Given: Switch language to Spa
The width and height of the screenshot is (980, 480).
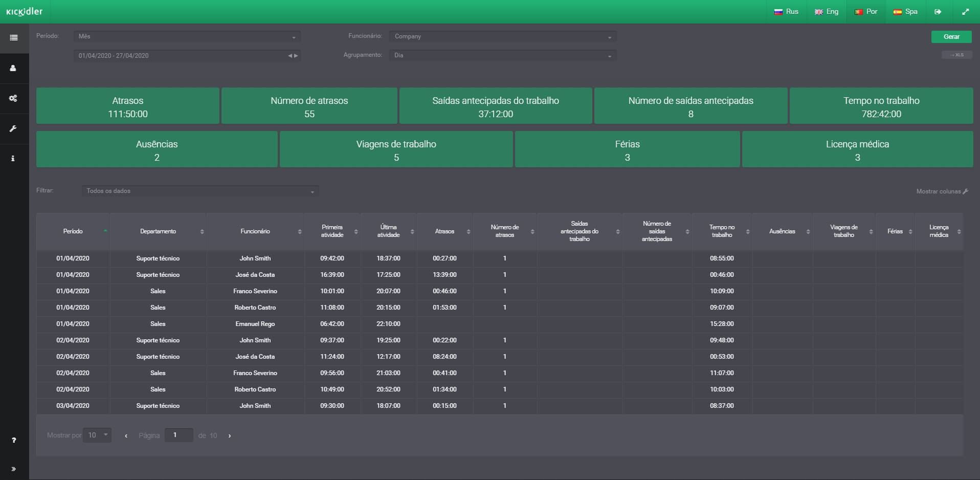Looking at the screenshot, I should [x=905, y=12].
